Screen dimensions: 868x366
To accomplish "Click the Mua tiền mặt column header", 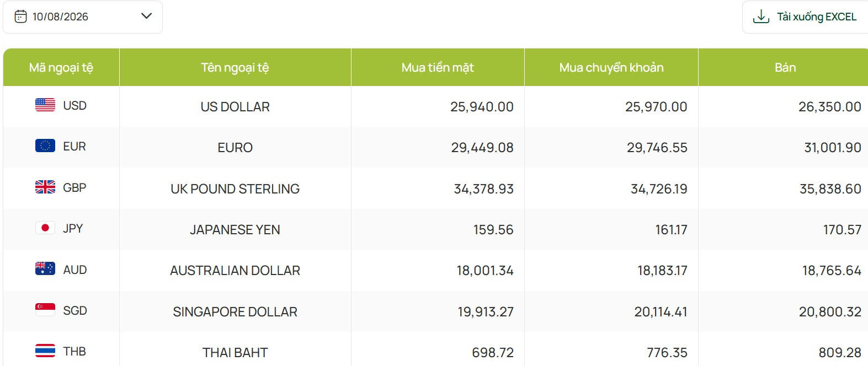I will pos(438,67).
